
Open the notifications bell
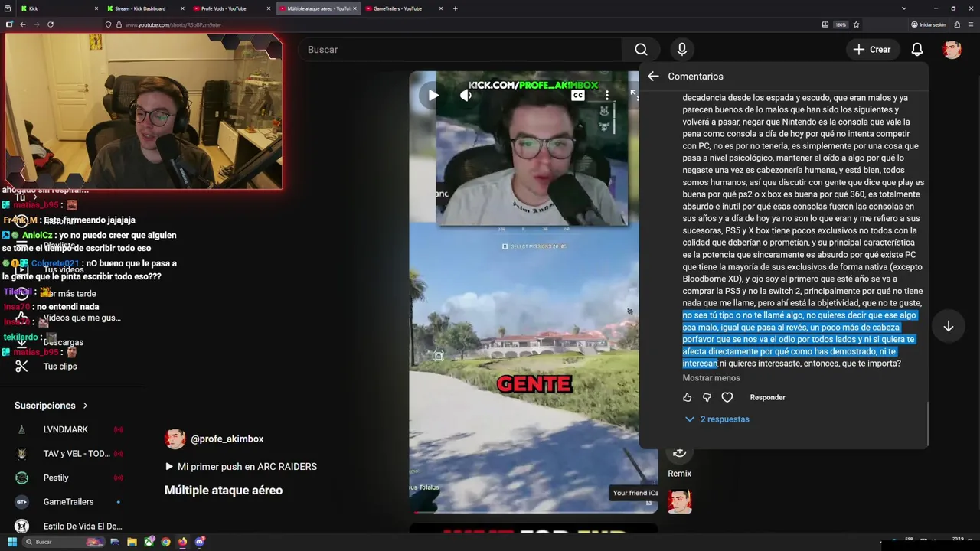916,50
